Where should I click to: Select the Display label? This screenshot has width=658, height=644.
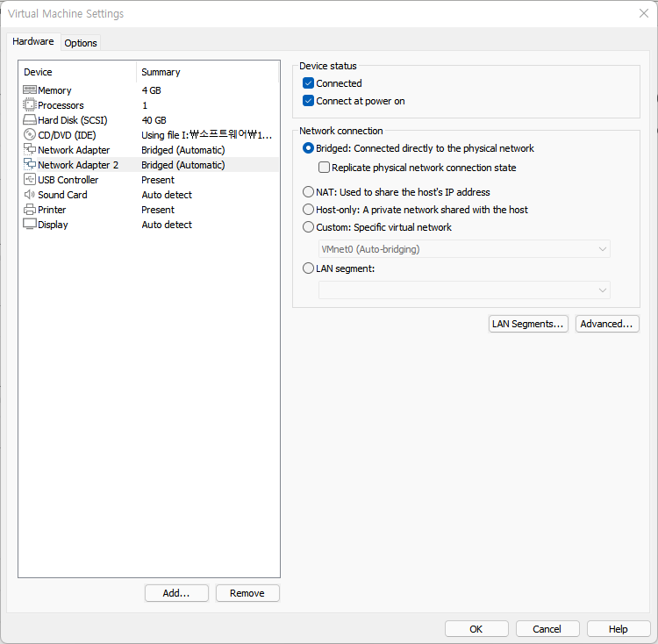pos(53,225)
